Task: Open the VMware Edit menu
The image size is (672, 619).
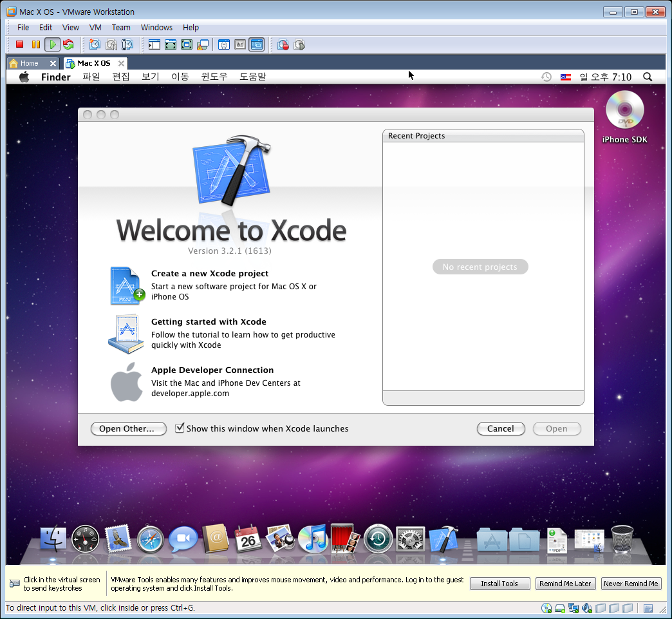Action: tap(46, 28)
